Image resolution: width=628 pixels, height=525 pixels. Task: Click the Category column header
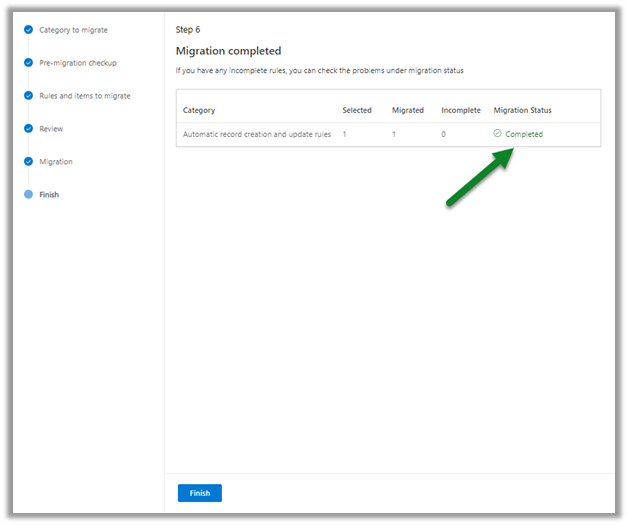pos(199,110)
